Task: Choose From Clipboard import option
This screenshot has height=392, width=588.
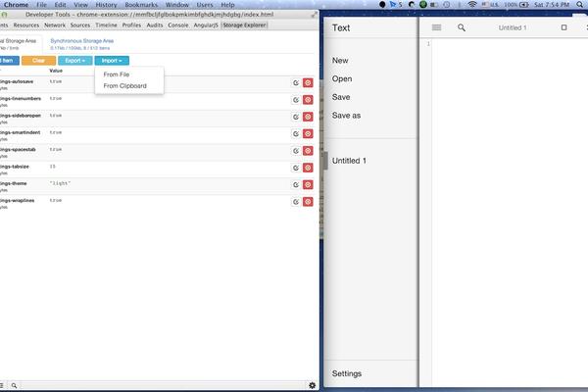Action: (x=124, y=86)
